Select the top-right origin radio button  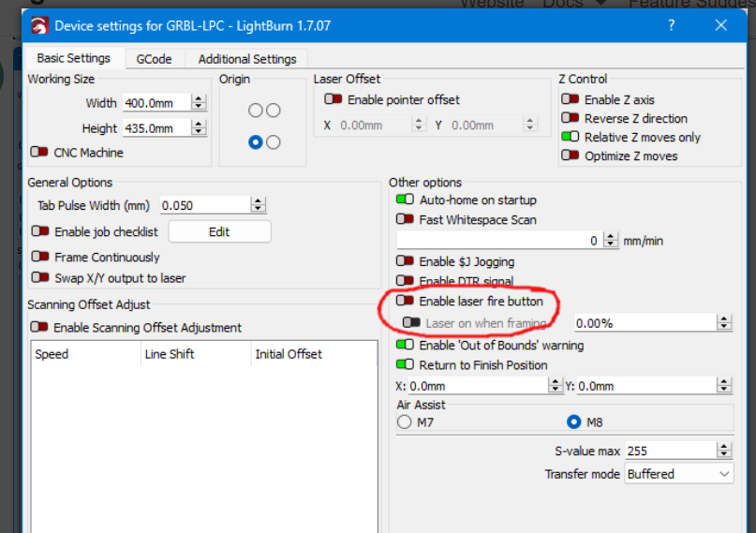[274, 111]
